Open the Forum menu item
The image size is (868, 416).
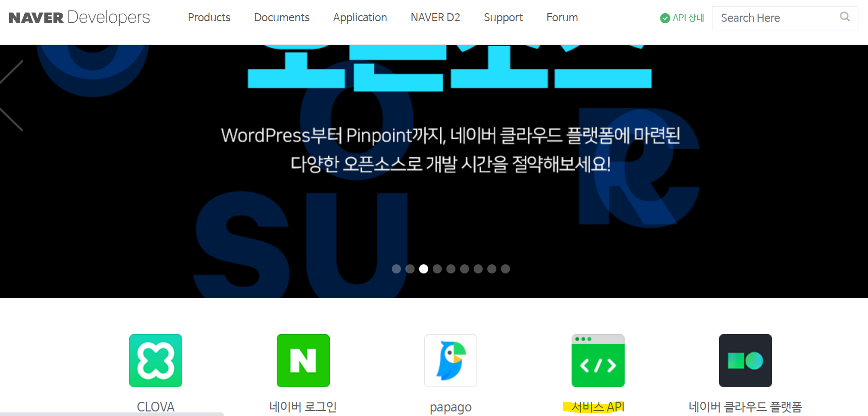point(562,18)
